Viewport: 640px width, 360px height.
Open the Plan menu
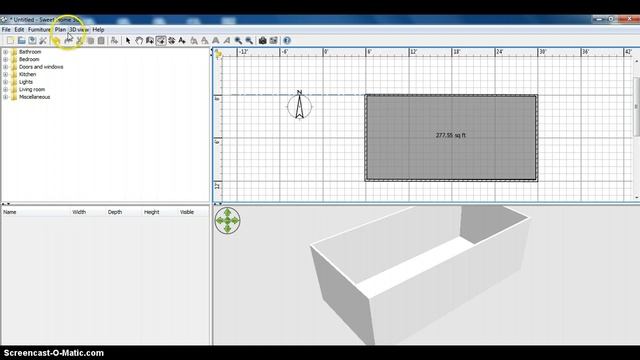point(60,30)
